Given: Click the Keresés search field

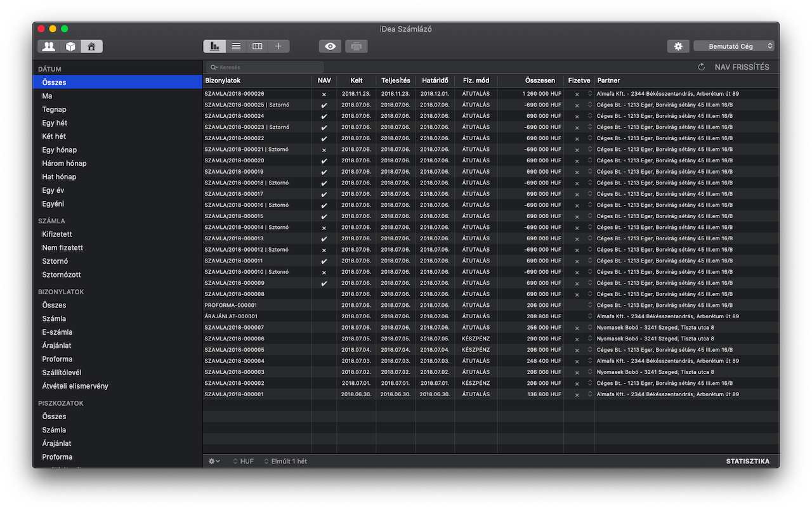Looking at the screenshot, I should click(x=266, y=67).
